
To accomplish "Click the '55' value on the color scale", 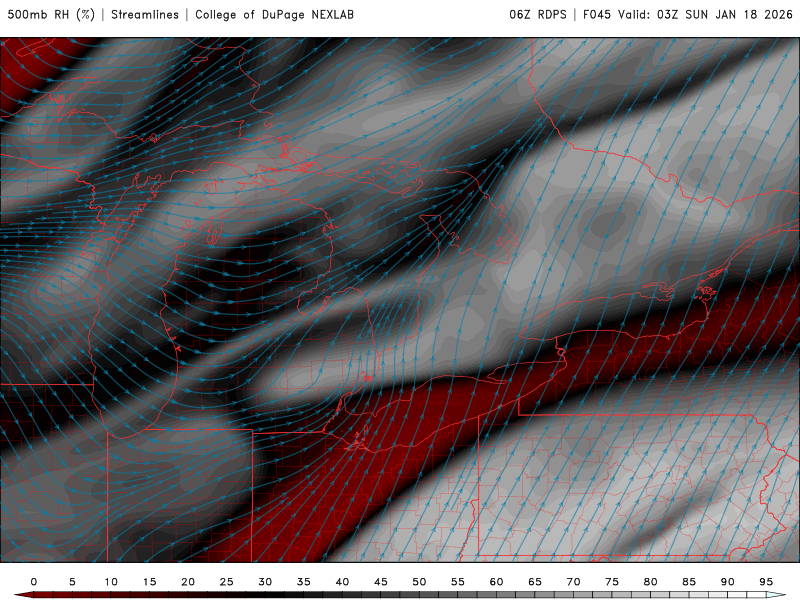I will 458,582.
